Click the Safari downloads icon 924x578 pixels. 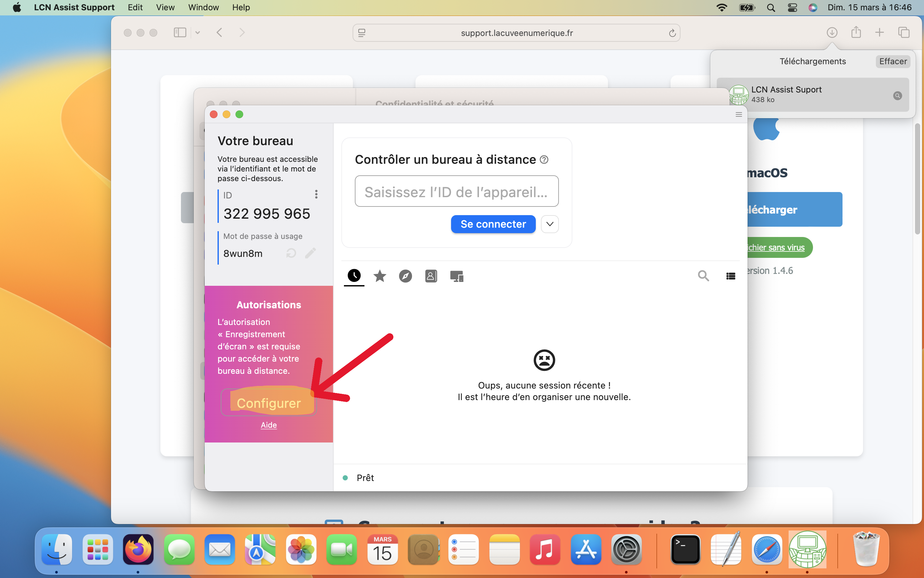pos(832,33)
